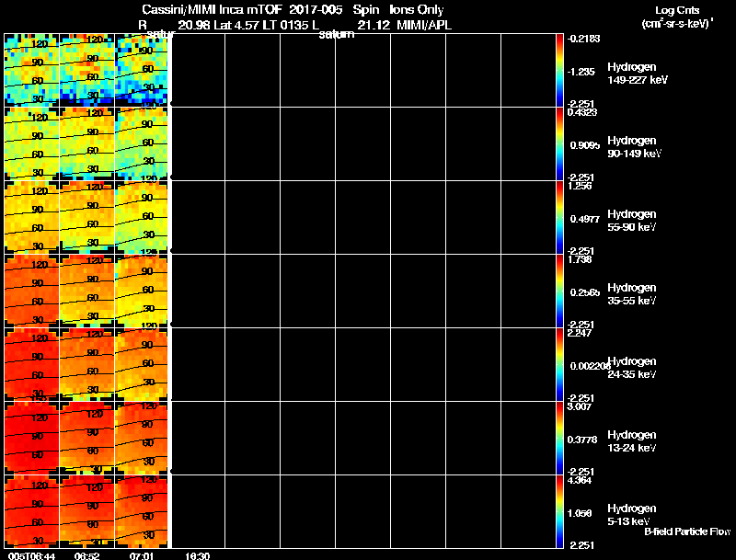Click the '2.247' color scale value
Viewport: 736px width, 560px height.
pos(580,334)
